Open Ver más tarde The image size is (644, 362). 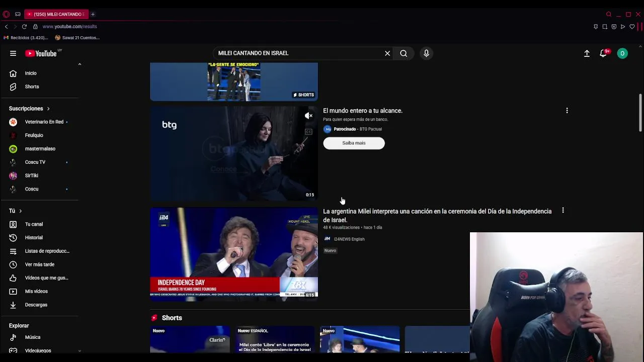(x=40, y=264)
